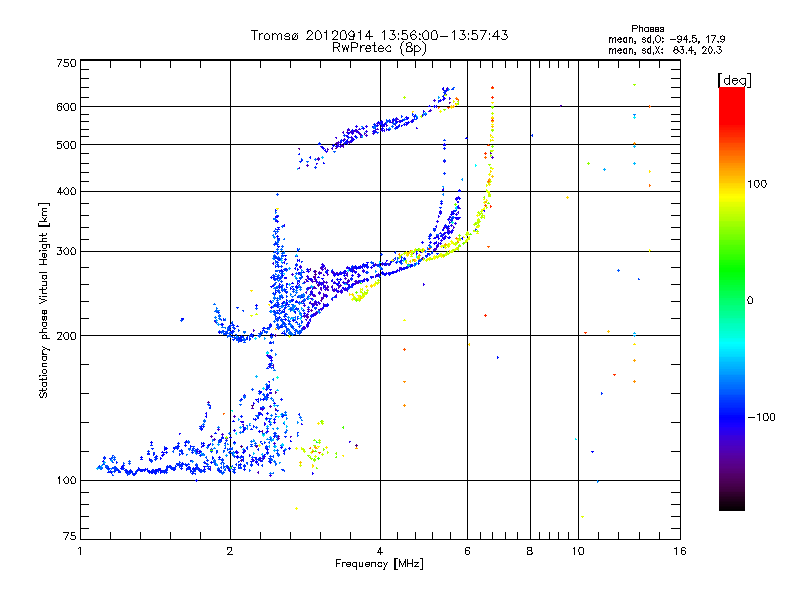Click the 100 km y-axis tick label
The image size is (800, 600).
[x=66, y=480]
